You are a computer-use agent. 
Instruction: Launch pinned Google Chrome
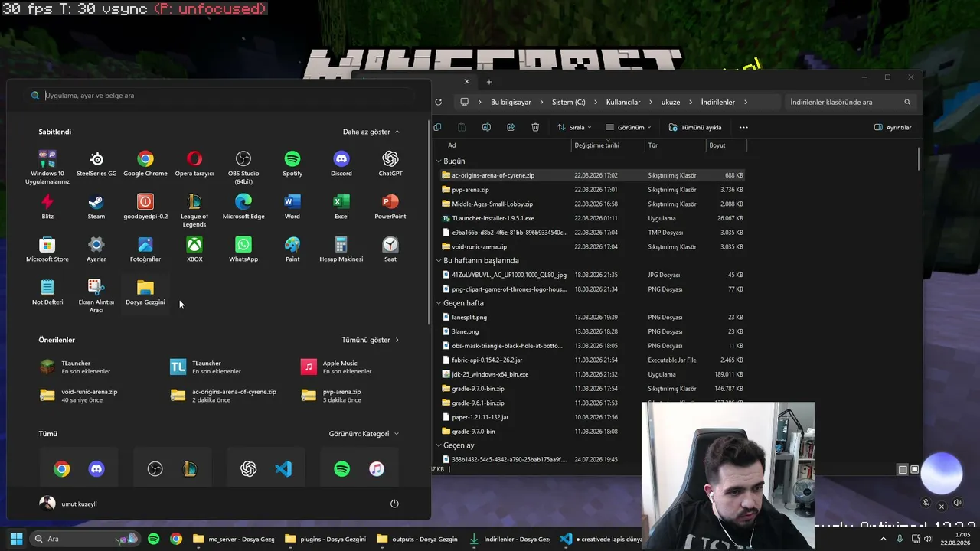[x=145, y=164]
